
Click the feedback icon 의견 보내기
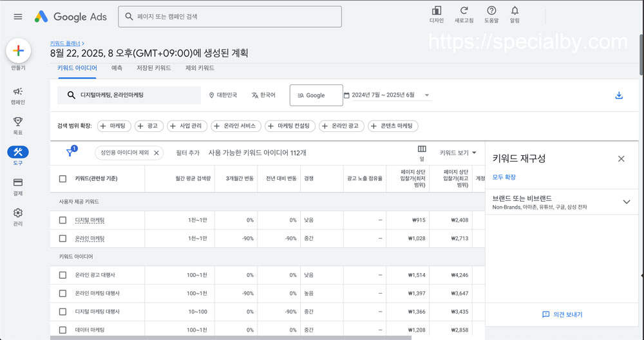pyautogui.click(x=562, y=314)
